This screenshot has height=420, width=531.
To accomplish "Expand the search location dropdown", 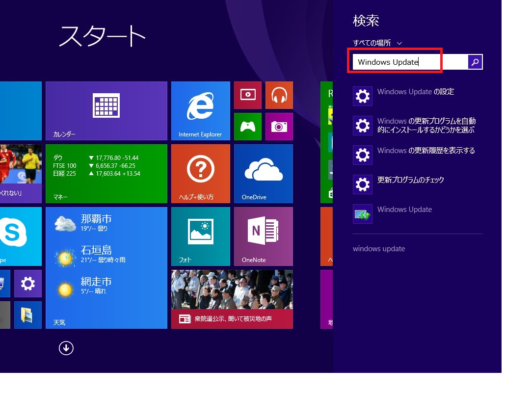I will [377, 43].
